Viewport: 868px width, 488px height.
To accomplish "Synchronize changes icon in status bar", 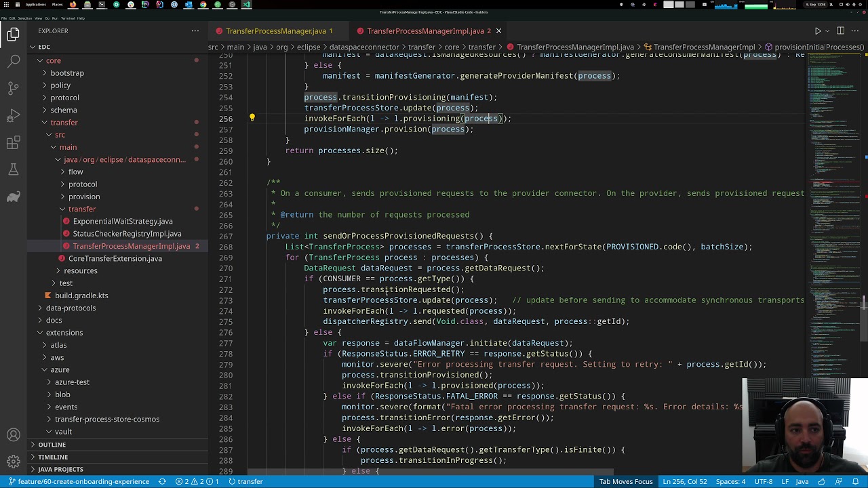I will click(162, 481).
